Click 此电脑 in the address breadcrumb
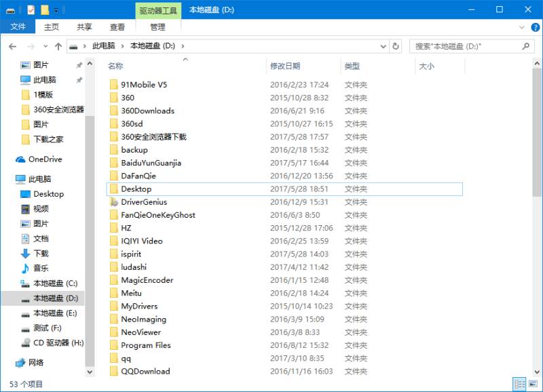543x392 pixels. tap(104, 45)
